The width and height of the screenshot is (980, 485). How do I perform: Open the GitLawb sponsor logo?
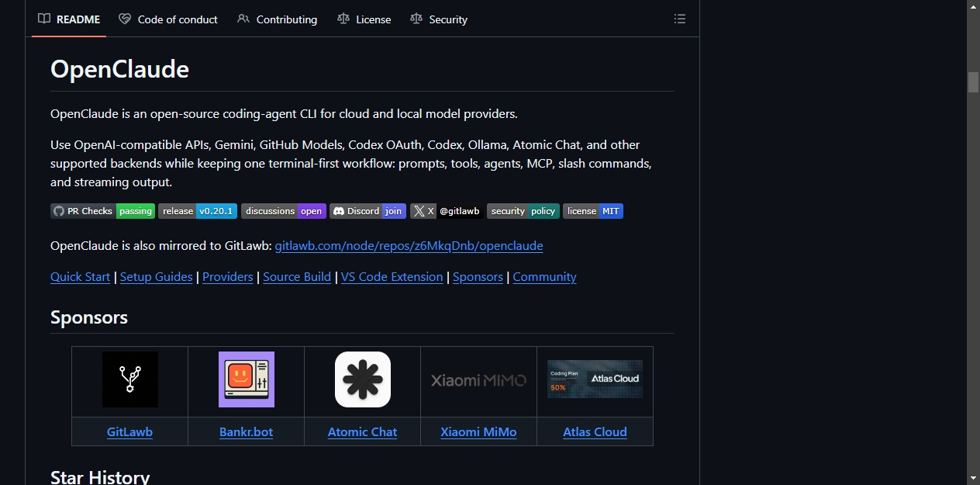(x=130, y=379)
